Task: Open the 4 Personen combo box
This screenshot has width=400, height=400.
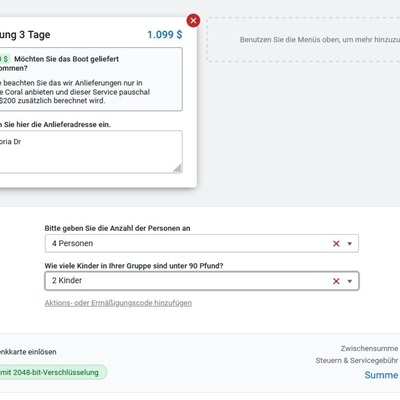Action: tap(202, 243)
